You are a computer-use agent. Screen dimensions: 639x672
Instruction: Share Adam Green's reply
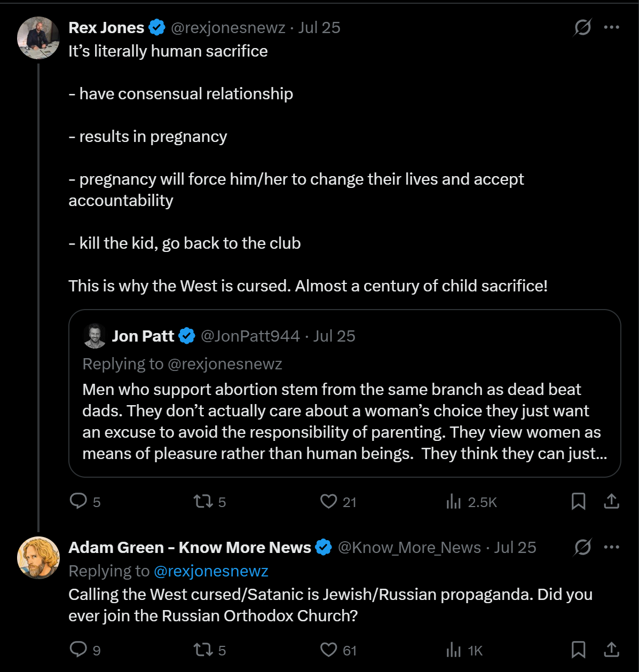tap(611, 650)
